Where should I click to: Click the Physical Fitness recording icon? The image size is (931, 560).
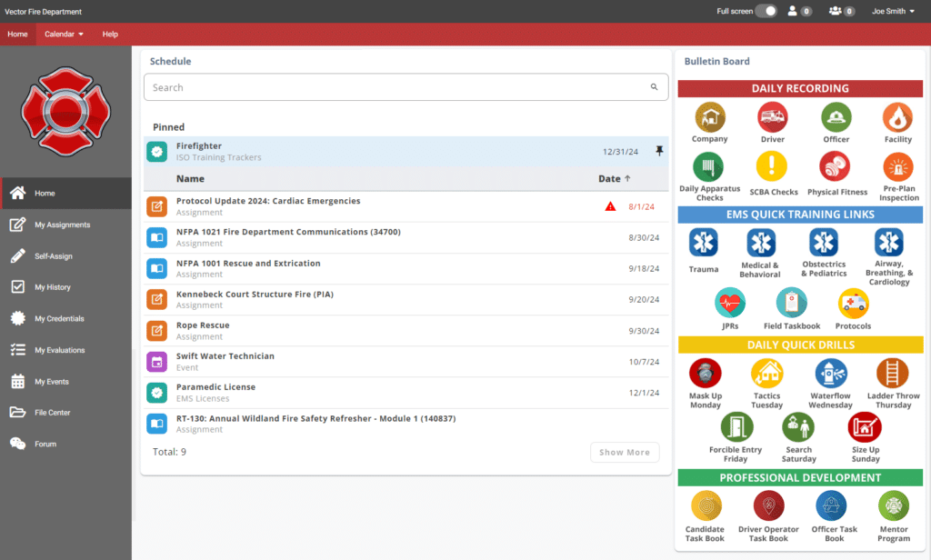[835, 166]
